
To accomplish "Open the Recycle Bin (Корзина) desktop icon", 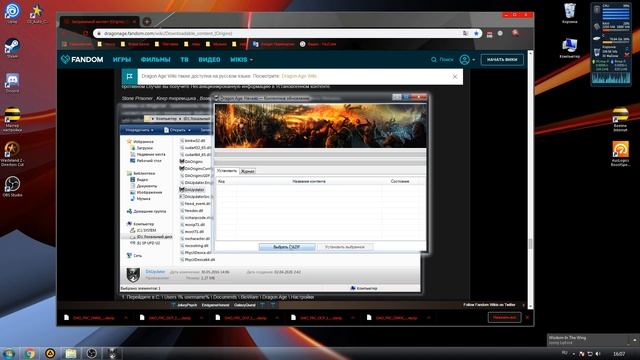I will (569, 13).
